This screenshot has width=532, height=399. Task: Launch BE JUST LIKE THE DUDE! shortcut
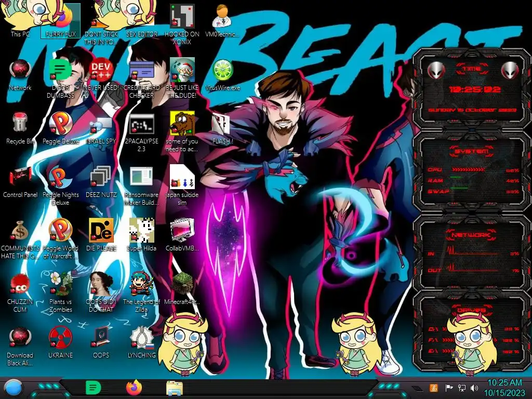182,79
